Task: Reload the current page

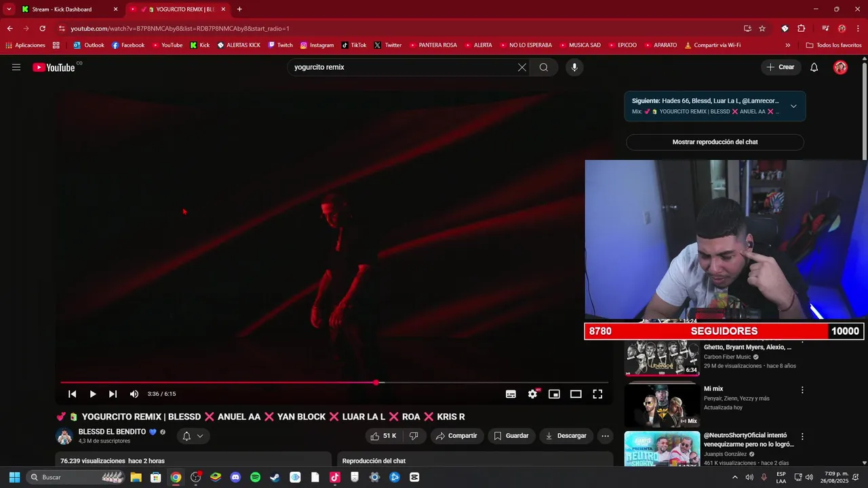Action: pyautogui.click(x=43, y=28)
